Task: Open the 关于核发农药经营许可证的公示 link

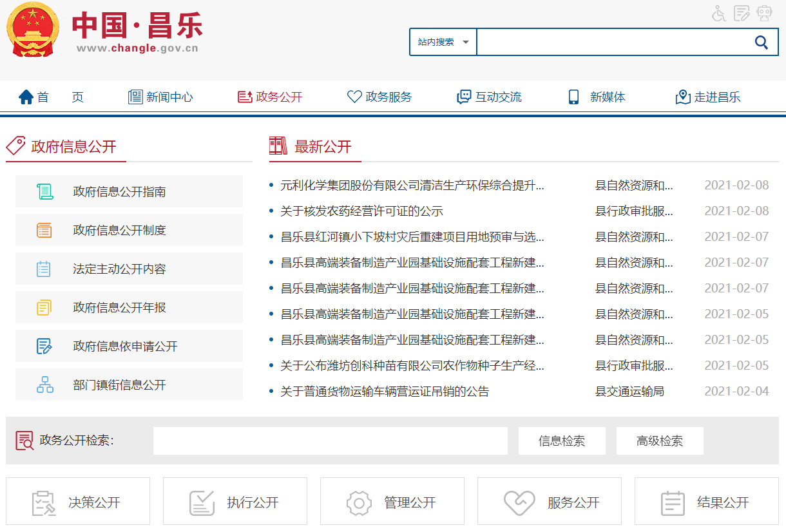Action: tap(361, 211)
